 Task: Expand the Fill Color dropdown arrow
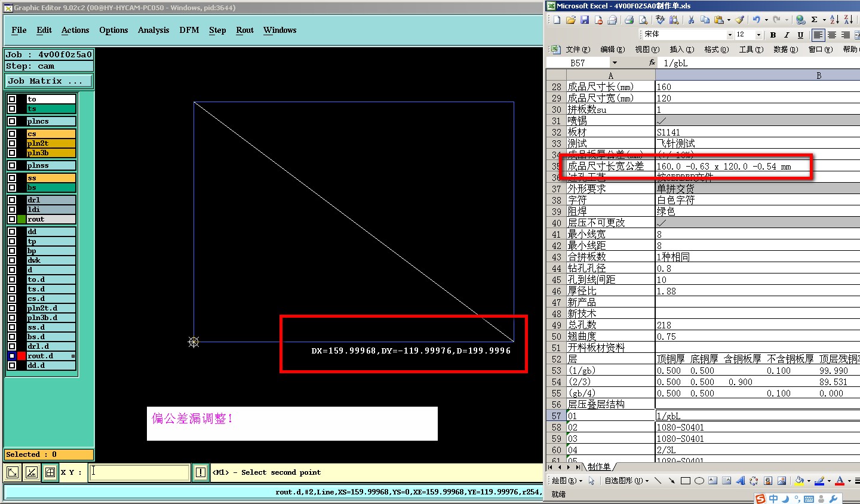click(x=809, y=481)
